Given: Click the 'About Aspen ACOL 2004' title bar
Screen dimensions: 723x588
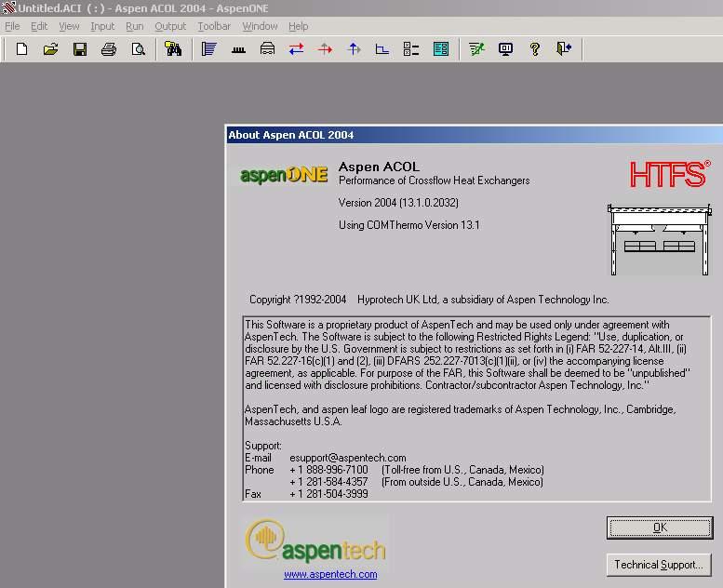Looking at the screenshot, I should tap(475, 135).
